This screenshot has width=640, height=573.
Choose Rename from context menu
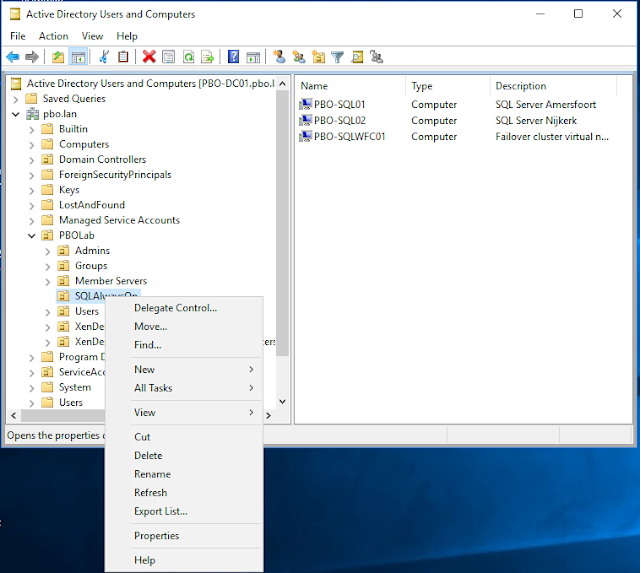point(184,474)
